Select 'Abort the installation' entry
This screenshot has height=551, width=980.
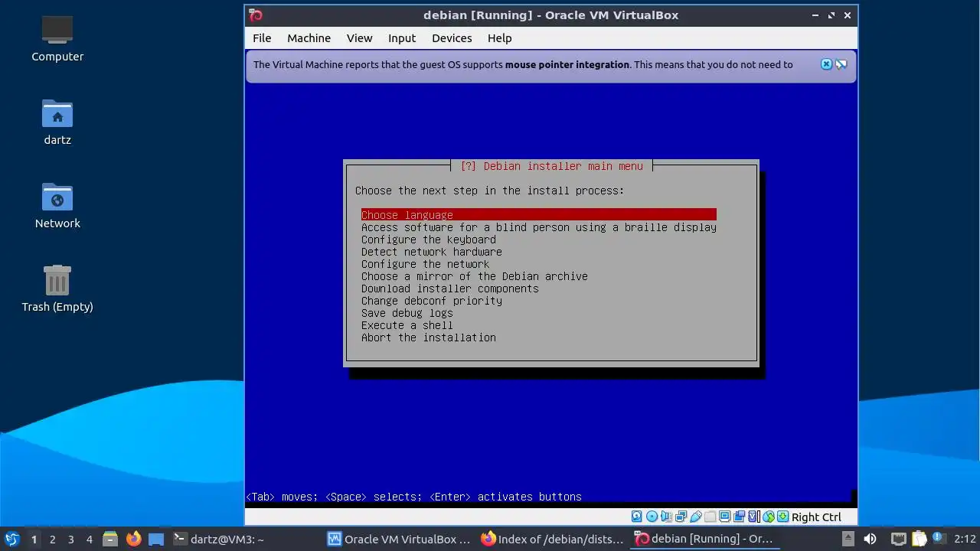(429, 337)
